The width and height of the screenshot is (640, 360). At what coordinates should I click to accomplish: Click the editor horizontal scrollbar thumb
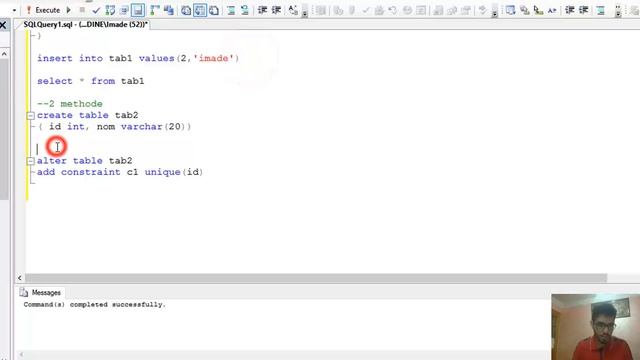click(x=316, y=278)
